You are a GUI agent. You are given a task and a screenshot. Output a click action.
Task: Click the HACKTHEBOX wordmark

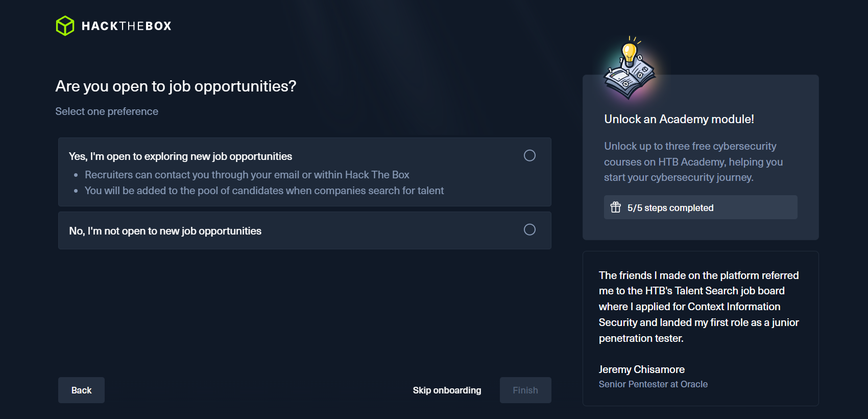[126, 25]
